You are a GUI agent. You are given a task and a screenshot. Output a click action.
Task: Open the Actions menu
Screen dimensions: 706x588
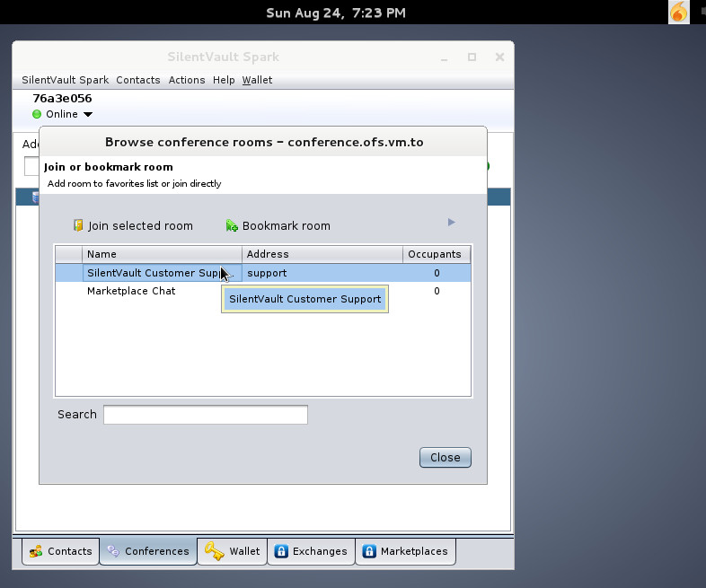click(x=187, y=80)
